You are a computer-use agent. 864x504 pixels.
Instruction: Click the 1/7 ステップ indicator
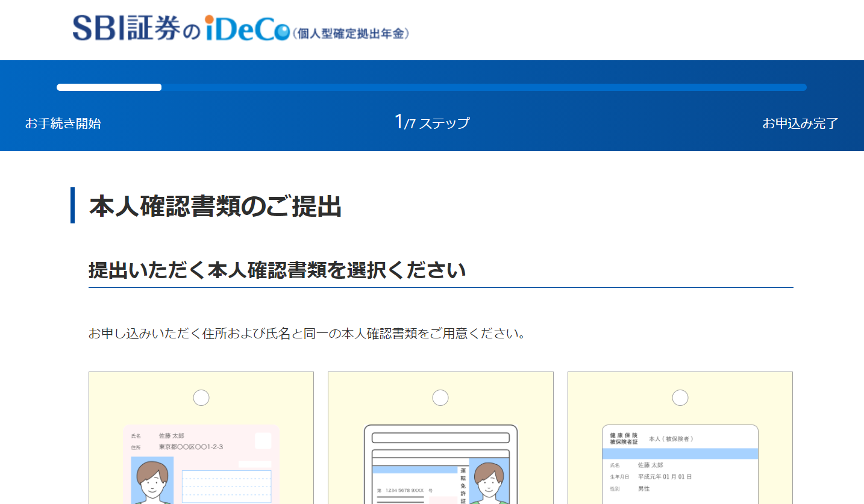[431, 123]
